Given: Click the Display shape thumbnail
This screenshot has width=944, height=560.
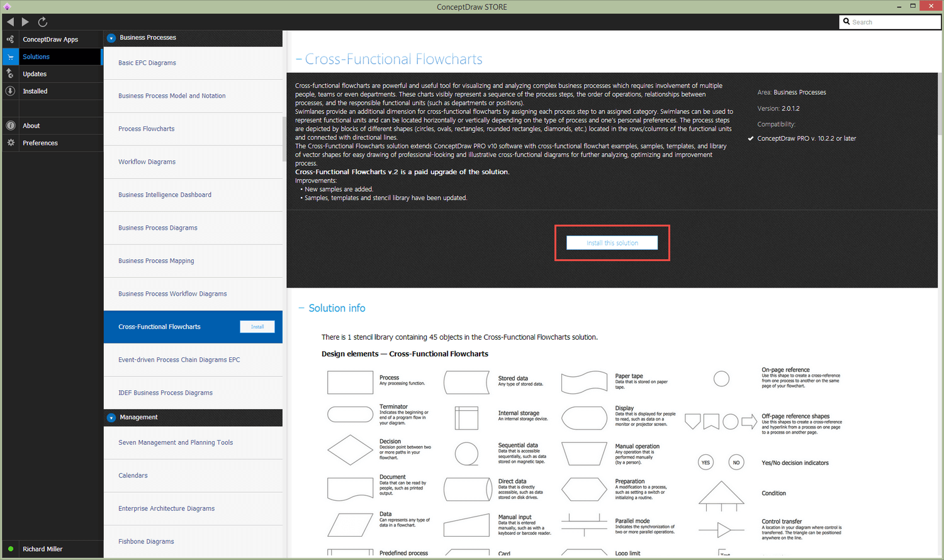Looking at the screenshot, I should click(x=584, y=418).
